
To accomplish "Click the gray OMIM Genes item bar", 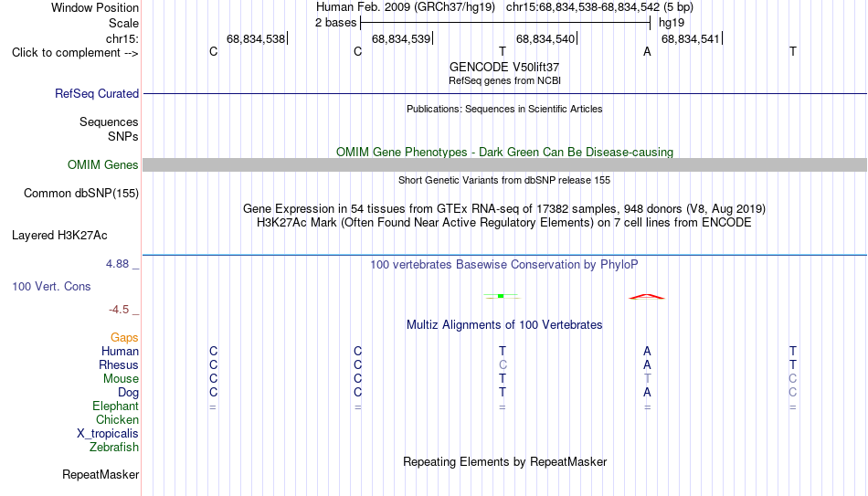I will coord(504,165).
